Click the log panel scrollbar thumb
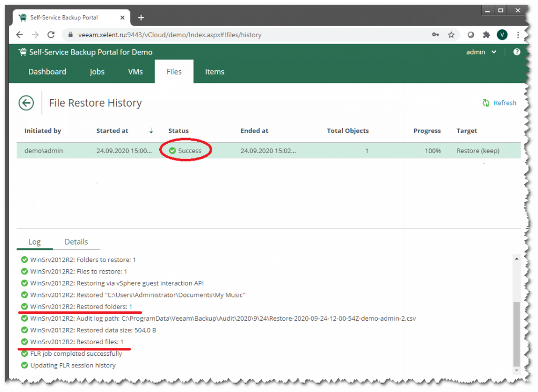This screenshot has height=392, width=538. (516, 334)
